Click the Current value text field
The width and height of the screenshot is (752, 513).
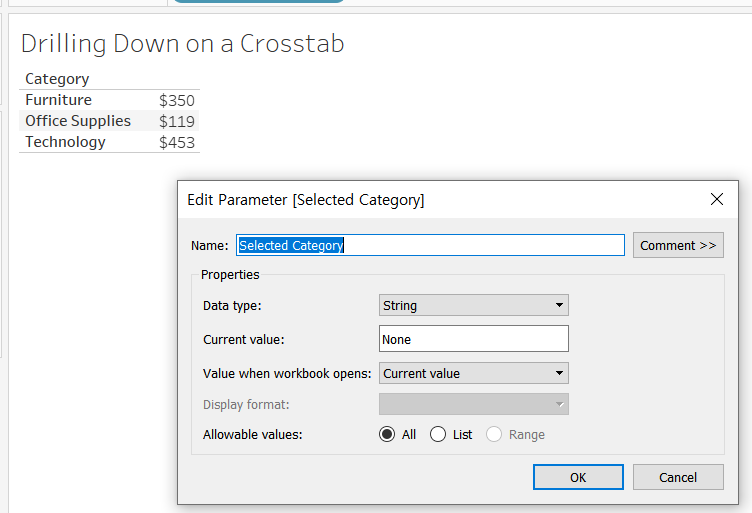(x=474, y=339)
